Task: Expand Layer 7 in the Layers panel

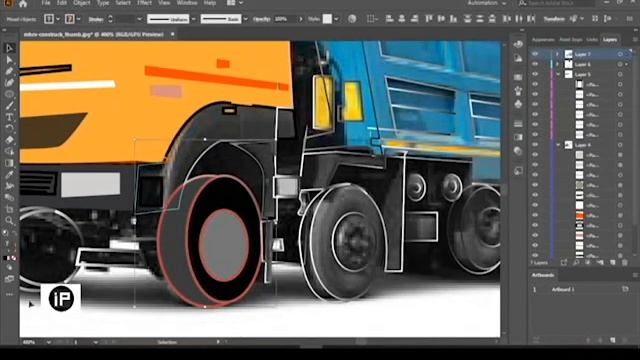Action: point(558,54)
